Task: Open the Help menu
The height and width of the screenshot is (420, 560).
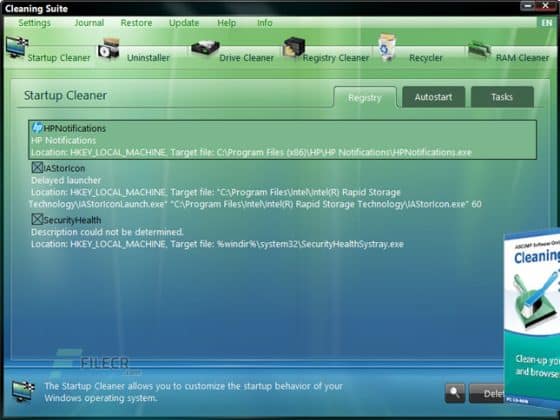Action: pyautogui.click(x=226, y=23)
